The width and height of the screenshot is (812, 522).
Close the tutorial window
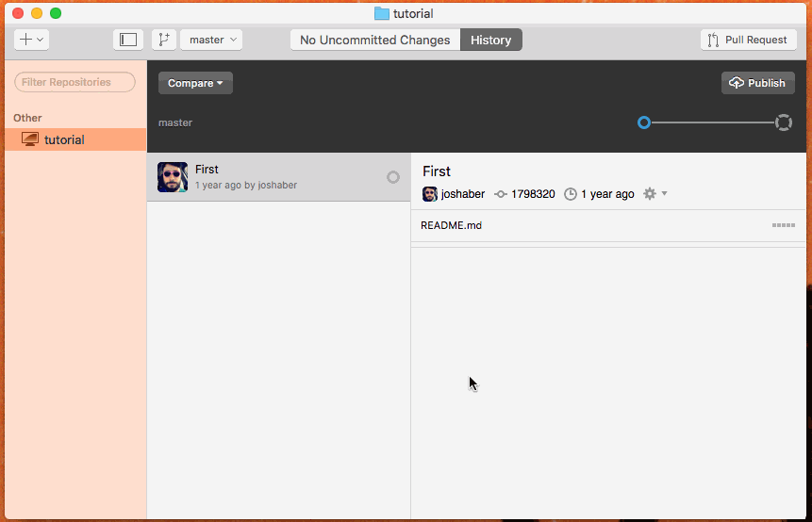pyautogui.click(x=18, y=13)
